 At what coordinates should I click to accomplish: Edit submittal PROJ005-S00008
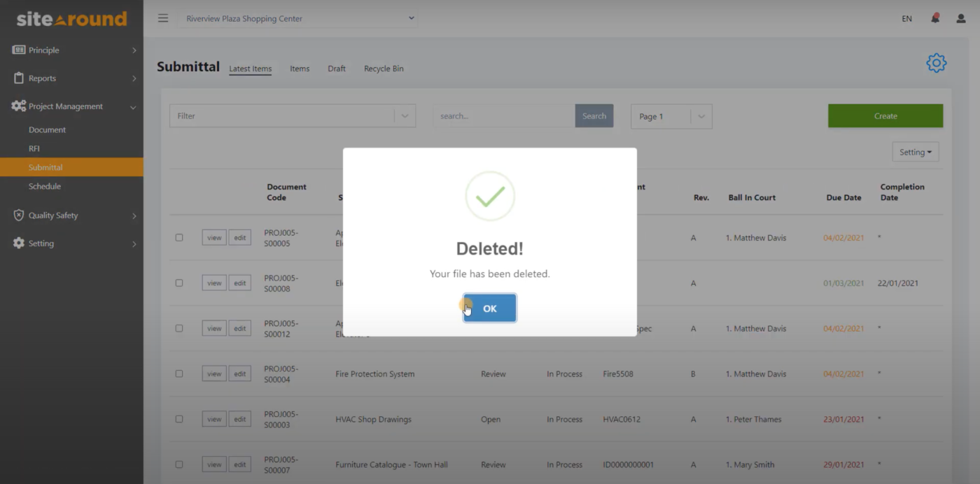(x=239, y=283)
